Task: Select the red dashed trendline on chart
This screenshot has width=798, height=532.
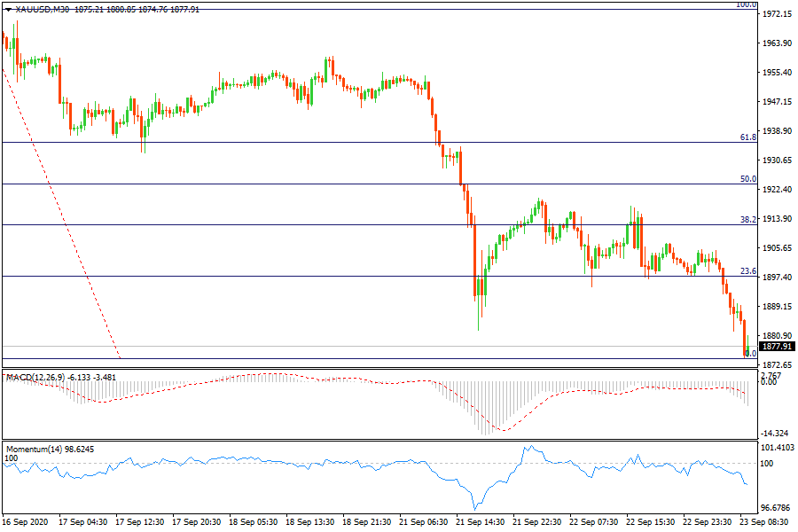Action: 62,213
